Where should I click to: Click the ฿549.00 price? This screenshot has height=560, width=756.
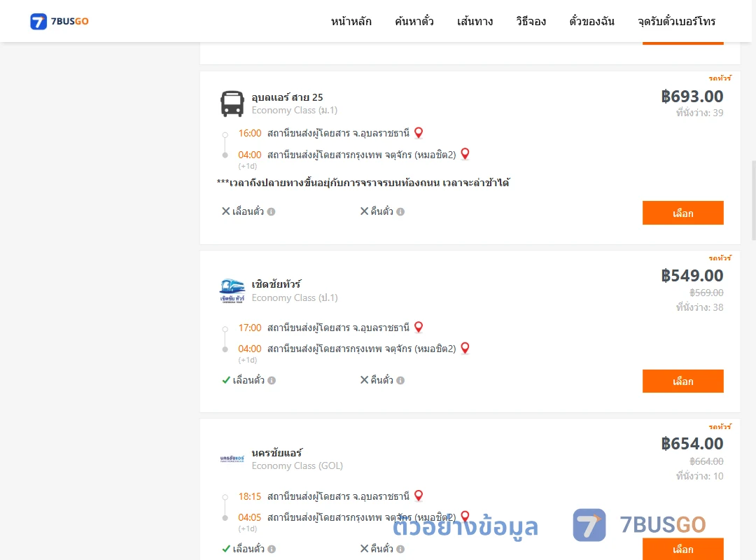tap(692, 275)
